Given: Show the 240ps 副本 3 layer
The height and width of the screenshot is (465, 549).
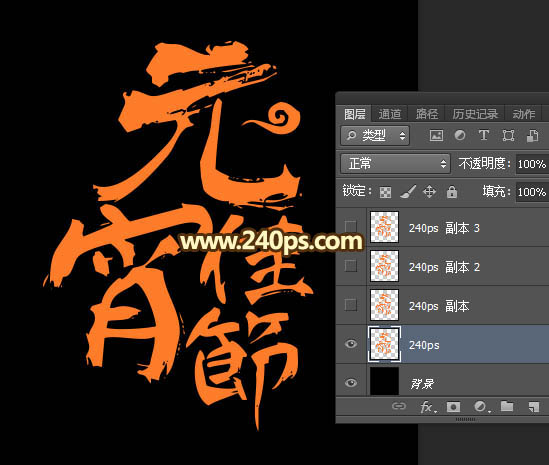Looking at the screenshot, I should coord(351,227).
